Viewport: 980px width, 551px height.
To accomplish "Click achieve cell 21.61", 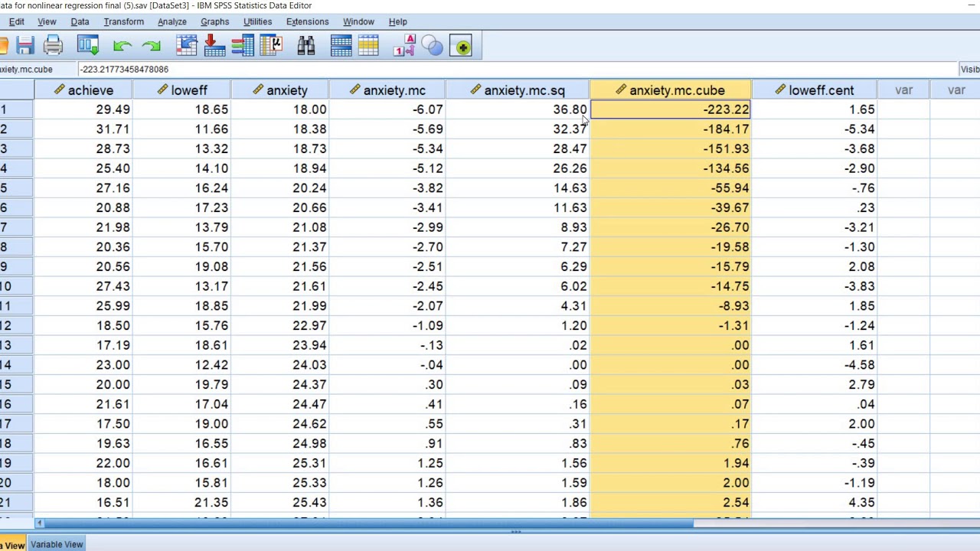I will (83, 404).
